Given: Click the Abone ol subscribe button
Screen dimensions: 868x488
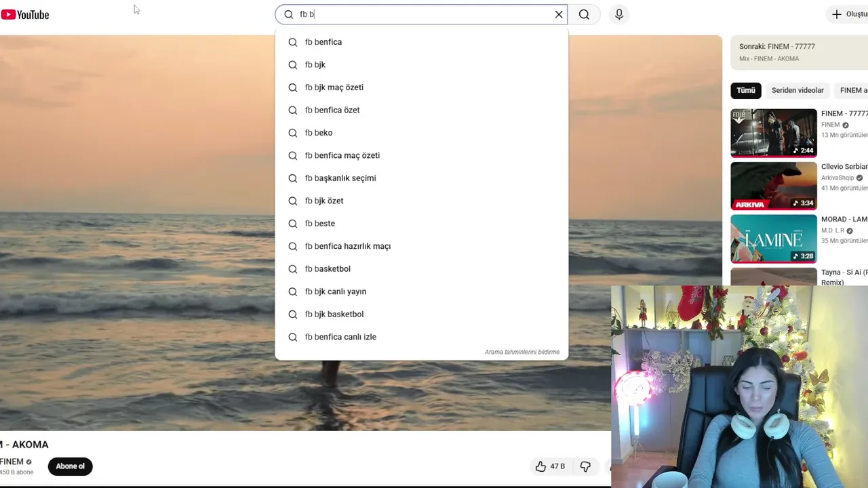Looking at the screenshot, I should click(70, 466).
